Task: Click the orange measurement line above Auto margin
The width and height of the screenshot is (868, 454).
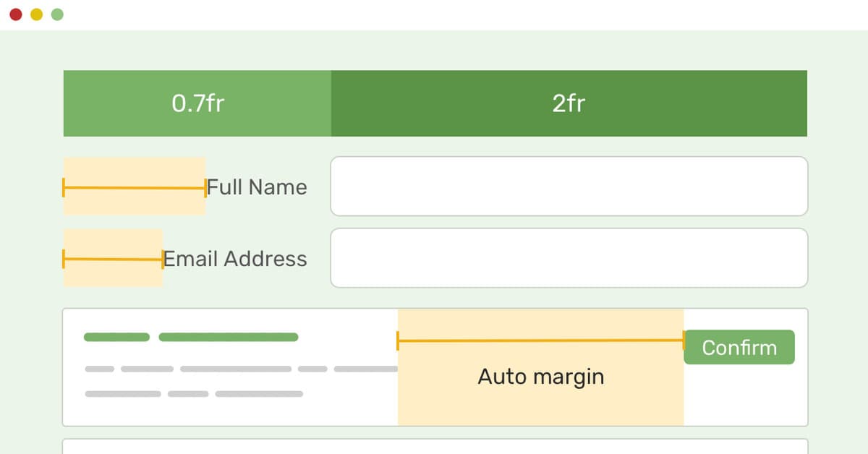Action: click(540, 340)
